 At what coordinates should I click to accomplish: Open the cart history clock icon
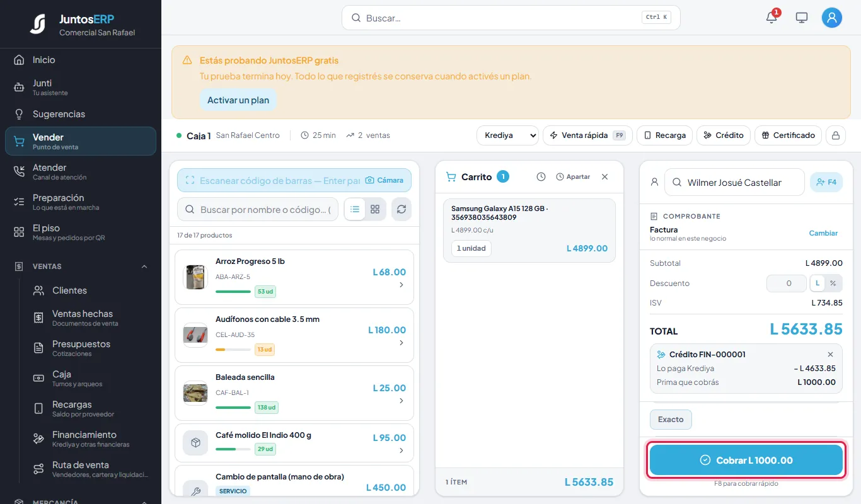click(541, 177)
